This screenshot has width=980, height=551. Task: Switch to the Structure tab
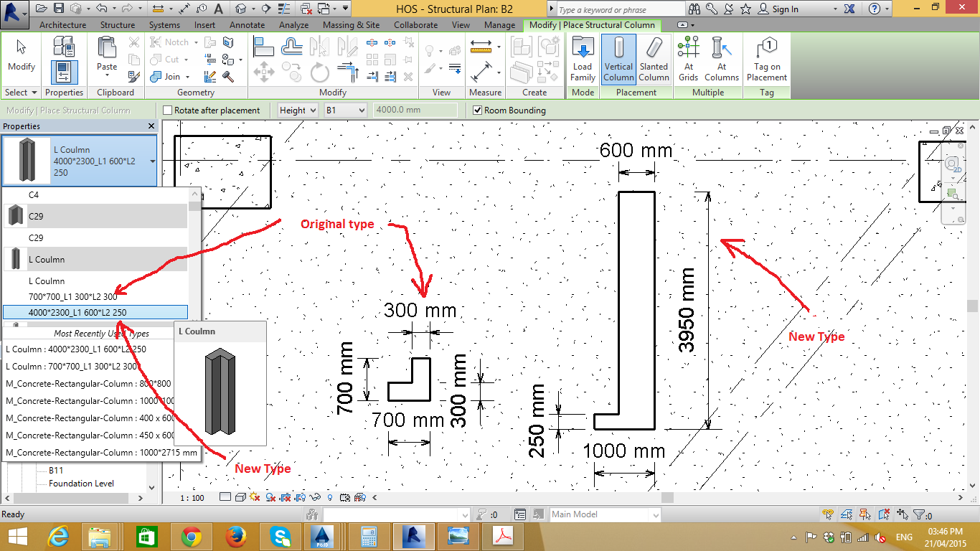(x=118, y=25)
